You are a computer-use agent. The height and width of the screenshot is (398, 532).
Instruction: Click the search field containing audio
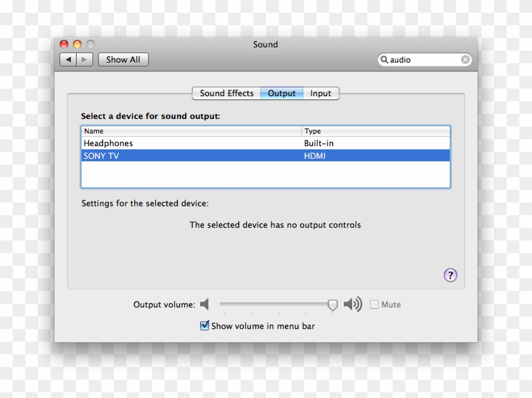click(424, 59)
